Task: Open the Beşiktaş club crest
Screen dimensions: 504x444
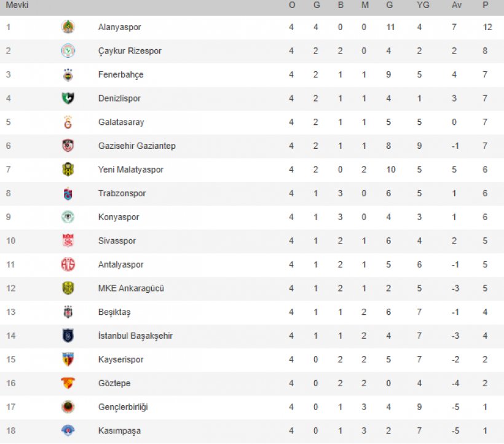Action: tap(68, 312)
